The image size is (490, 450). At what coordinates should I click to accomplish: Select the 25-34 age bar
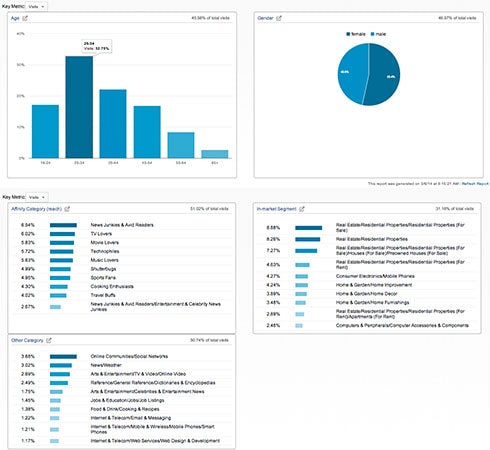point(79,107)
